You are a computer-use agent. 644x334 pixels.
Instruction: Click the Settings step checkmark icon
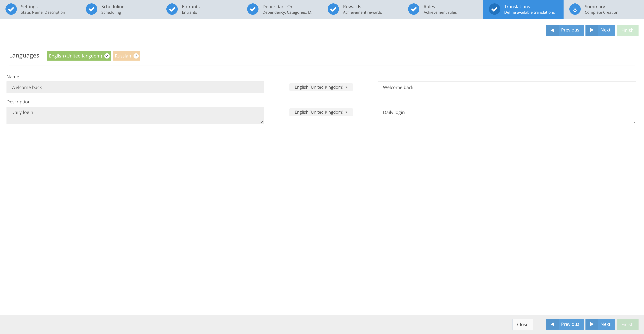(x=11, y=9)
